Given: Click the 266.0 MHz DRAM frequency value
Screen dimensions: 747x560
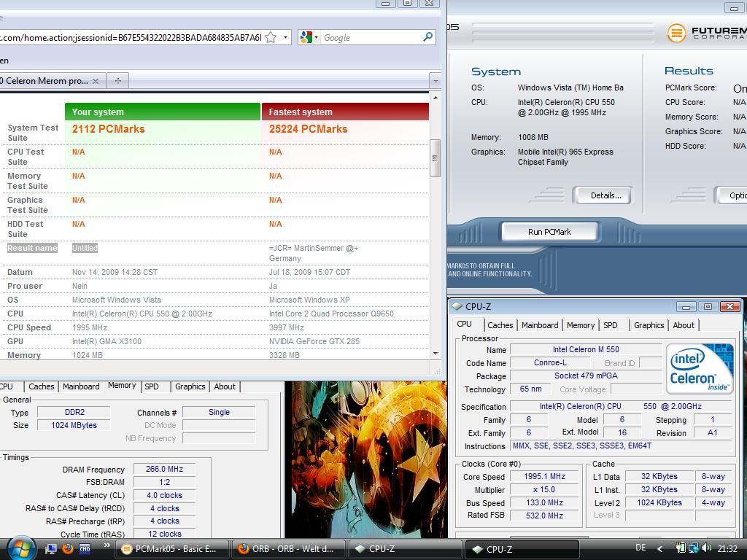Looking at the screenshot, I should (164, 469).
